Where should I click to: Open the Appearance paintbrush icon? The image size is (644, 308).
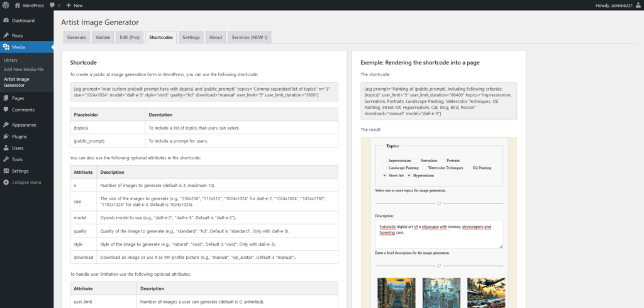click(6, 125)
